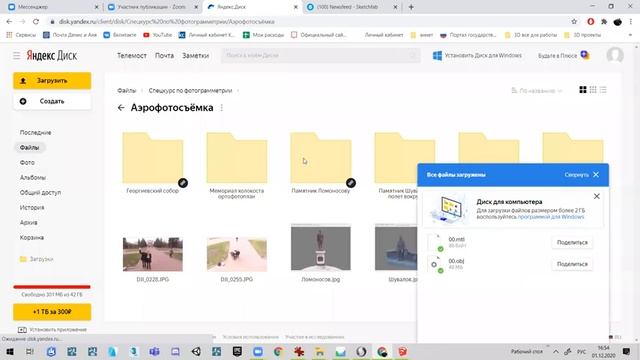This screenshot has height=360, width=640.
Task: Open Общий доступ in the sidebar
Action: 40,192
